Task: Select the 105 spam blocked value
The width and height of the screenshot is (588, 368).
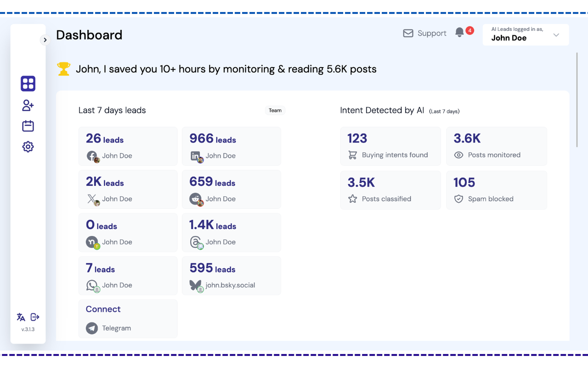Action: point(464,183)
